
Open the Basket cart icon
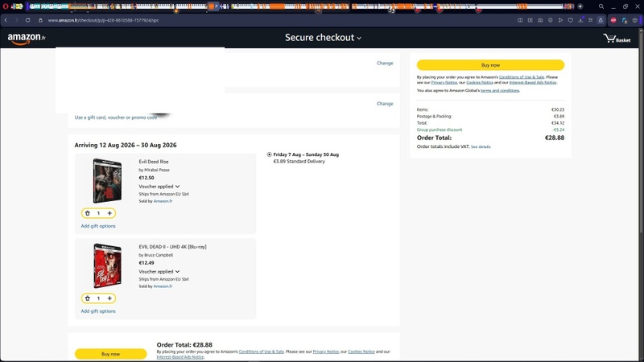coord(617,39)
